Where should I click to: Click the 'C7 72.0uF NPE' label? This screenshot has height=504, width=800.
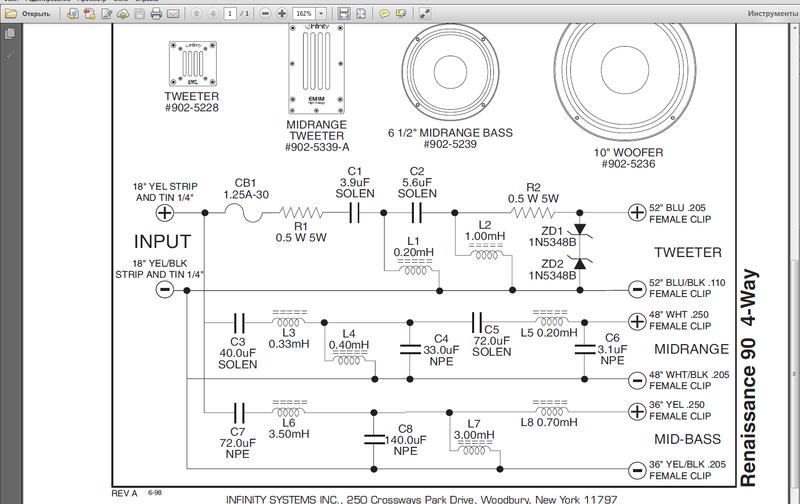(238, 443)
